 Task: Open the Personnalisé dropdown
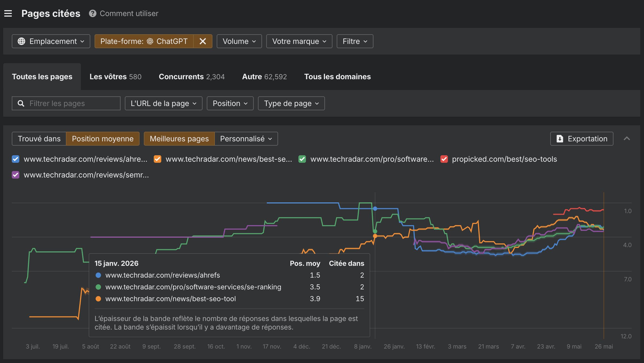(246, 139)
